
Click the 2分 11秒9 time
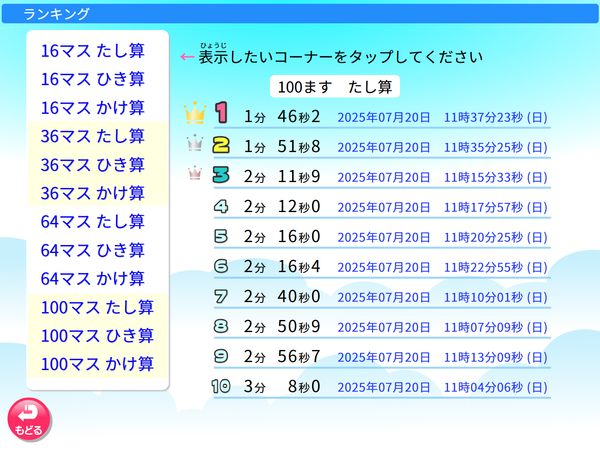pyautogui.click(x=282, y=176)
